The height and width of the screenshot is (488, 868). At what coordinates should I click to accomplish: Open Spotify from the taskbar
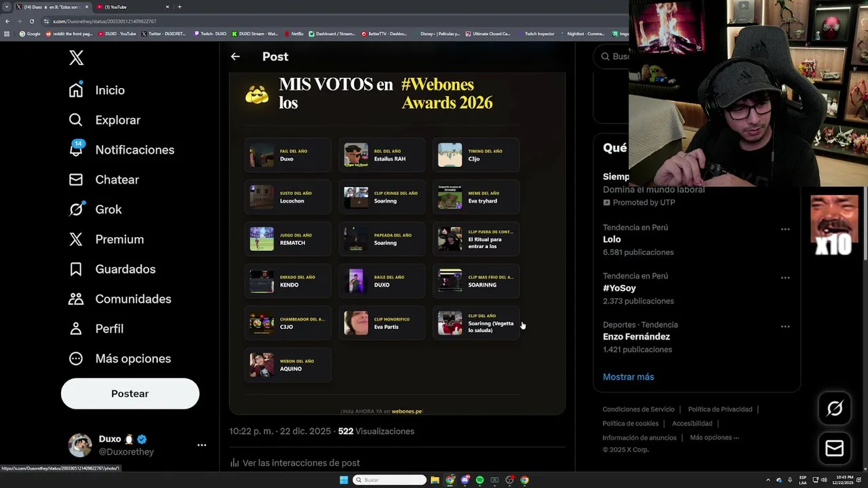(479, 480)
